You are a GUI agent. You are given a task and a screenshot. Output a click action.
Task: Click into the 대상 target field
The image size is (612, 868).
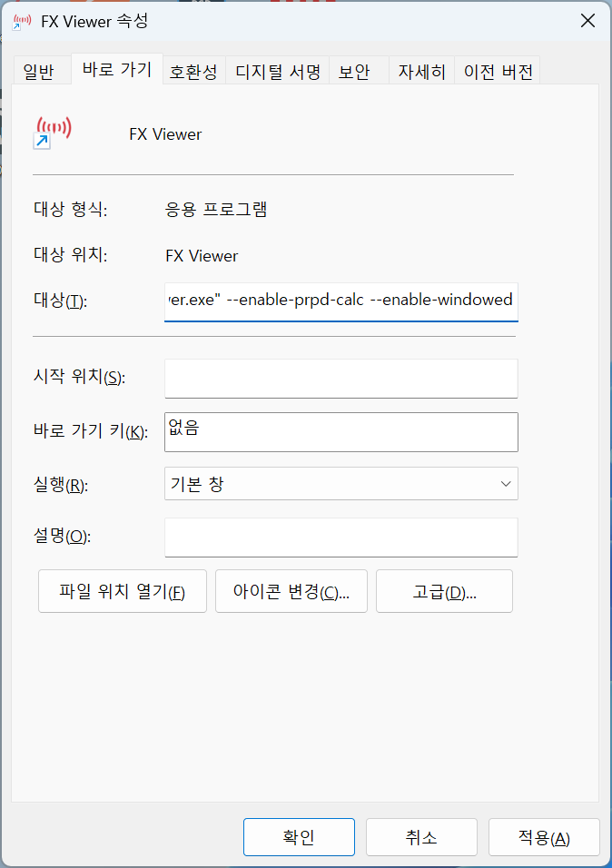(341, 301)
